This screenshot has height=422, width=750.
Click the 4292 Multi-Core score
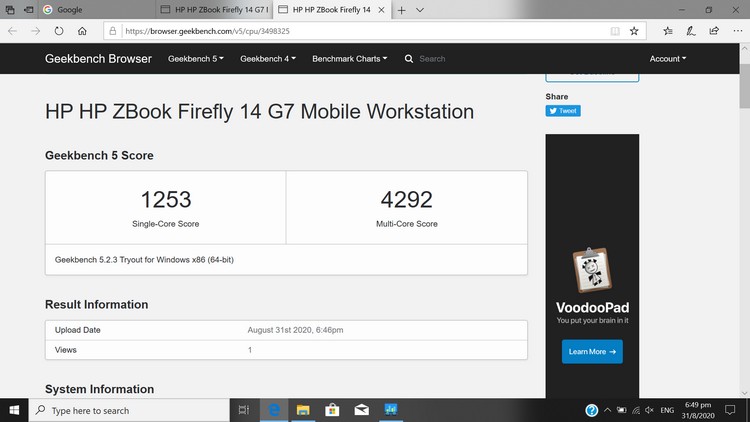(407, 200)
